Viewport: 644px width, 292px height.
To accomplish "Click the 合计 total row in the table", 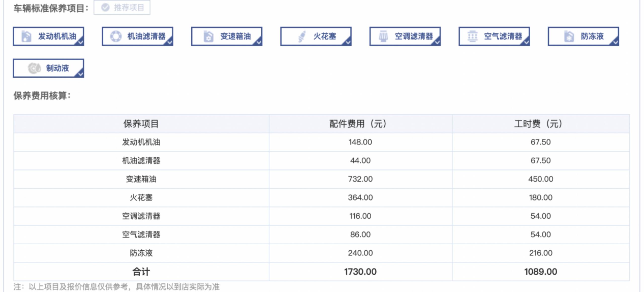I will (141, 272).
